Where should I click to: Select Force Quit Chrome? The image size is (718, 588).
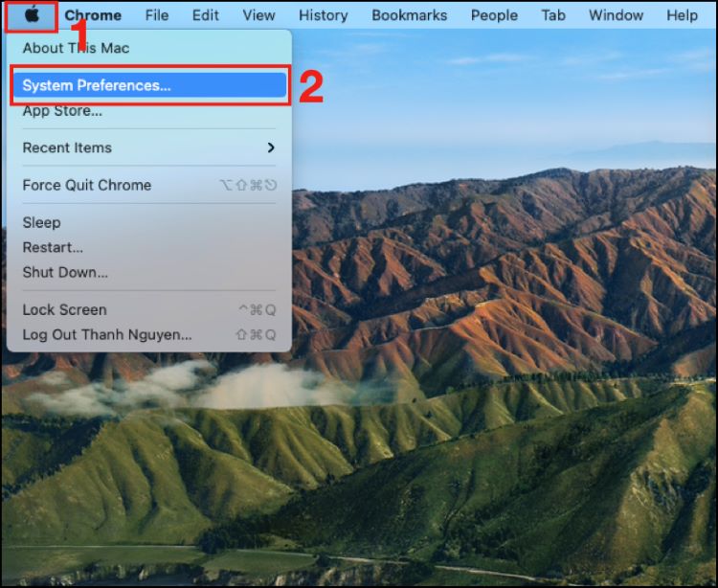tap(87, 185)
